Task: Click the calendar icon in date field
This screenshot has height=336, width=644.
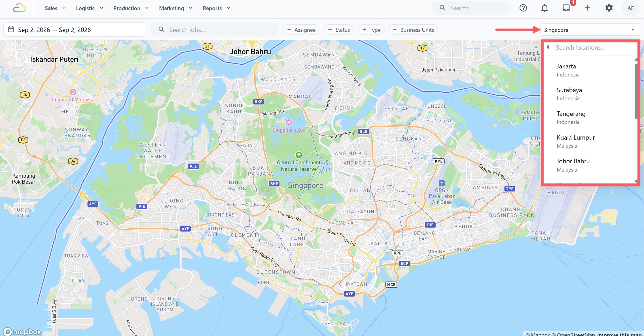Action: pyautogui.click(x=11, y=30)
